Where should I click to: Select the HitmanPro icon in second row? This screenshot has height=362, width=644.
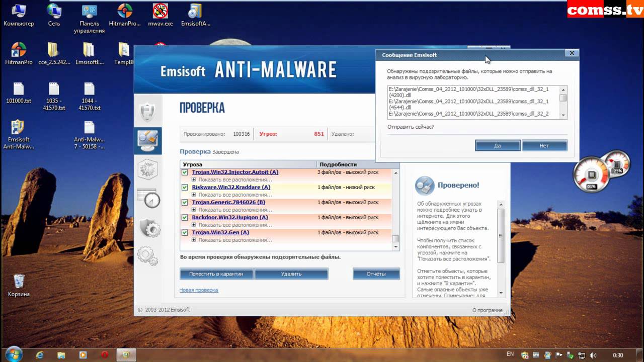(x=19, y=54)
